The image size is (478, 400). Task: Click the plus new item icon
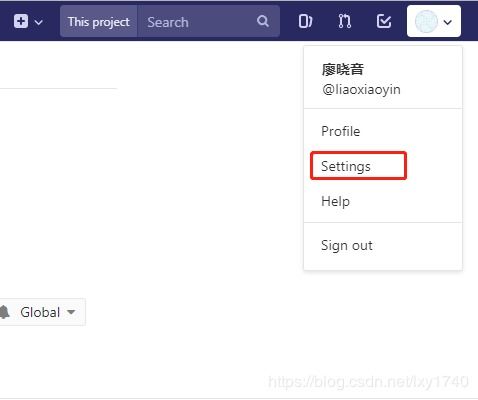coord(21,22)
